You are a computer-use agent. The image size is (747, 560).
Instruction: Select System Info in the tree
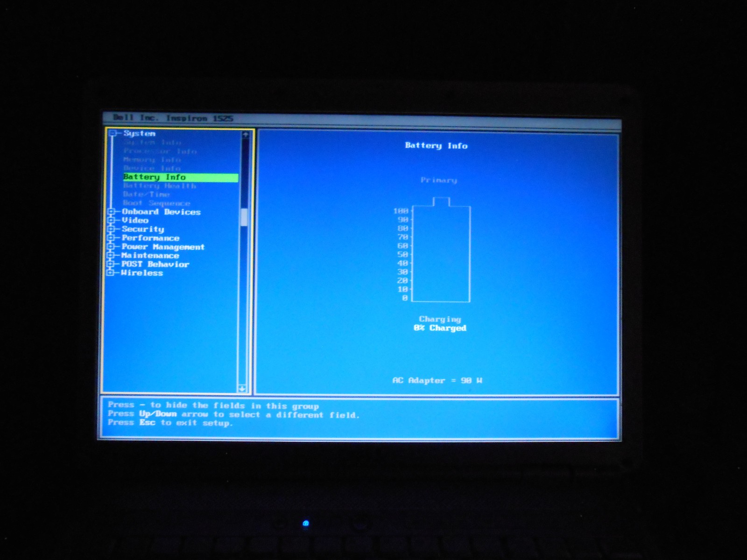click(x=152, y=142)
